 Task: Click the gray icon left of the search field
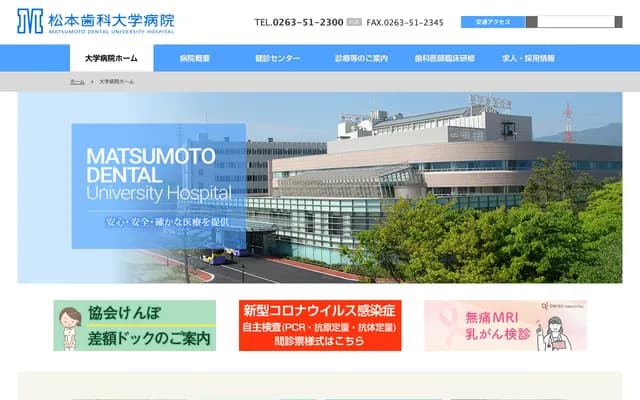click(531, 22)
